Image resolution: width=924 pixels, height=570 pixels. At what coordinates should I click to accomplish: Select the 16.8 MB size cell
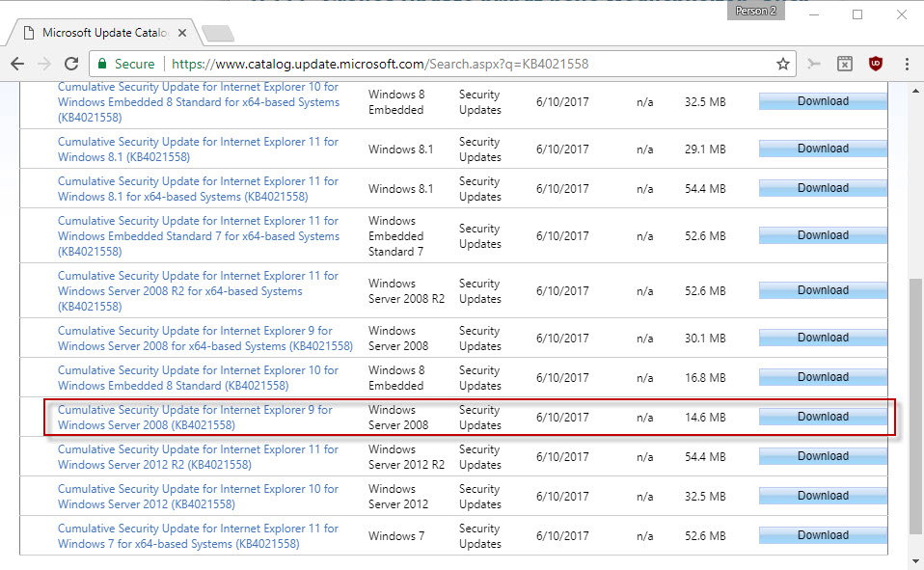click(705, 378)
